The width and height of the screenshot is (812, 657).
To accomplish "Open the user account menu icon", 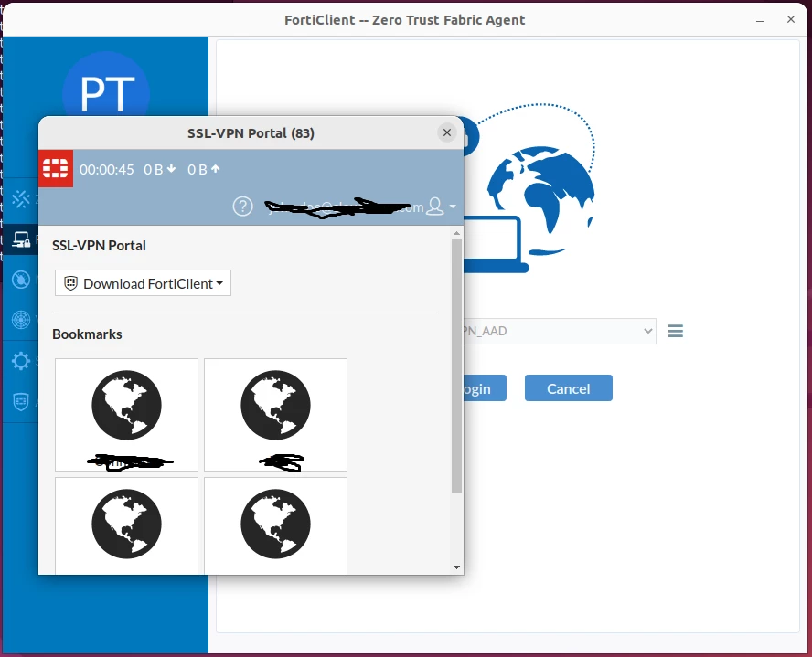I will tap(440, 207).
